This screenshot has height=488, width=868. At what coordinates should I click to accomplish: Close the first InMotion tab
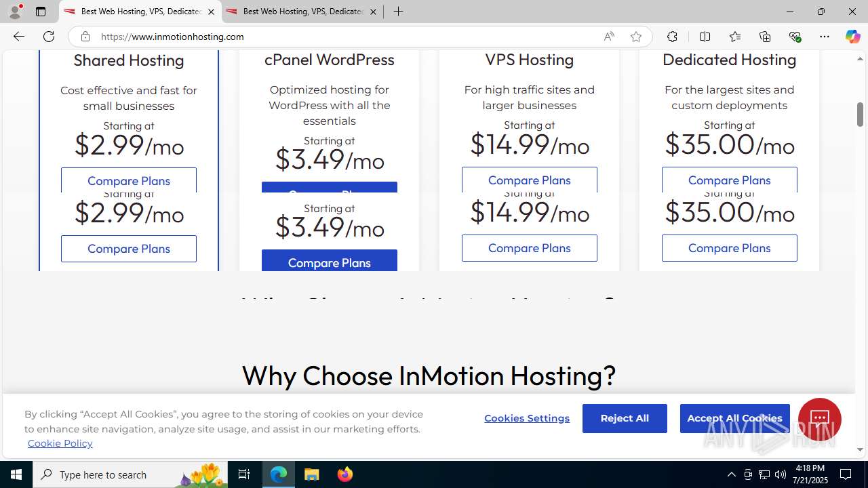[x=211, y=12]
